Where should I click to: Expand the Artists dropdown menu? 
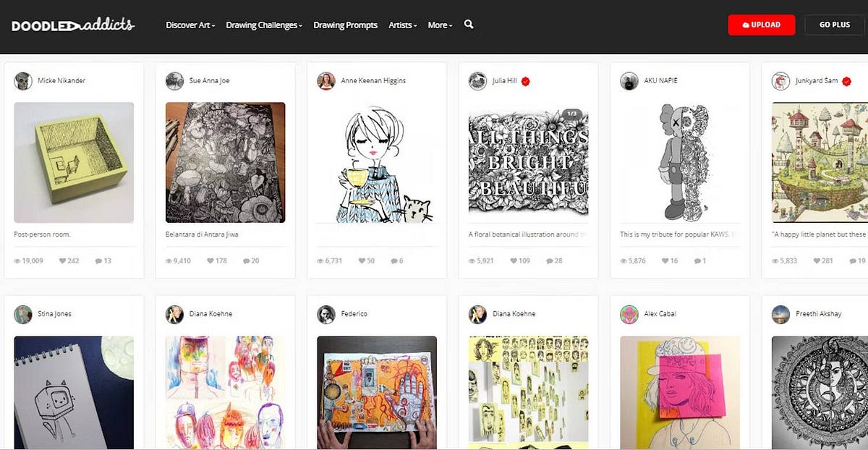(x=403, y=25)
